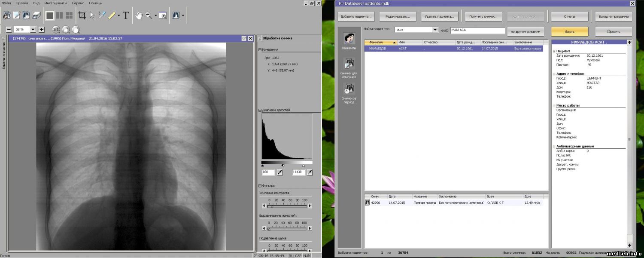644x258 pixels.
Task: Choose the Hand pan tool
Action: [x=139, y=15]
